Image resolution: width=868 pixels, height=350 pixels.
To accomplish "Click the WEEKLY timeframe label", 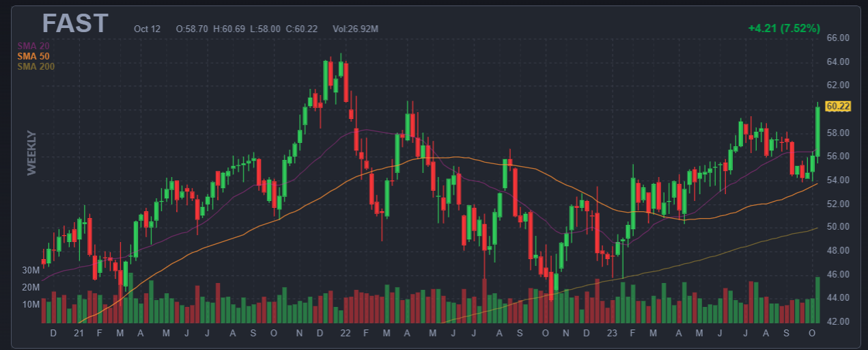I will click(31, 153).
